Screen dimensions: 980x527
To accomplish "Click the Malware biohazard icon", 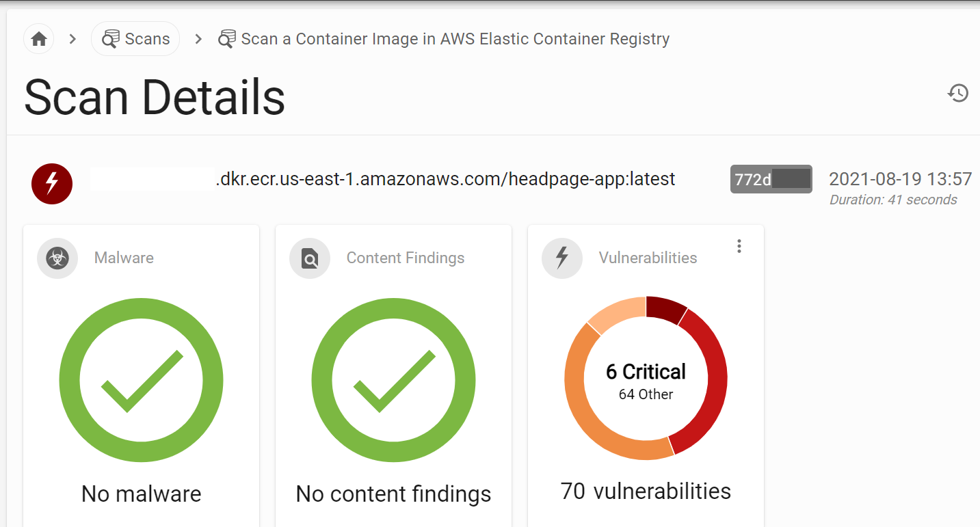I will click(57, 258).
